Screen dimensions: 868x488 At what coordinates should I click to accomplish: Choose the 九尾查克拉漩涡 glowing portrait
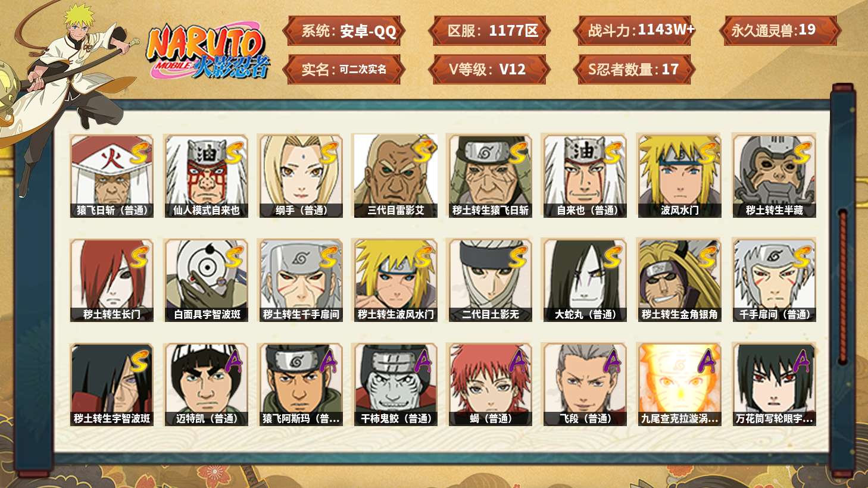pyautogui.click(x=679, y=384)
